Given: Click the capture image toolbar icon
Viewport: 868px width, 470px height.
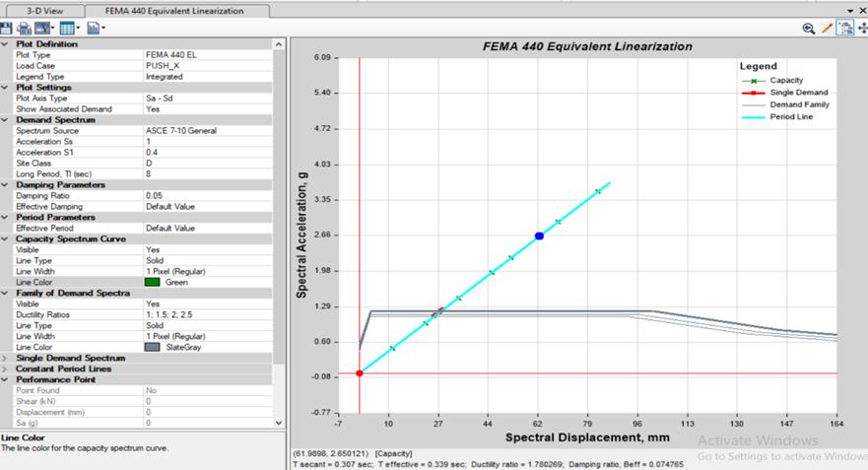Looking at the screenshot, I should point(42,29).
